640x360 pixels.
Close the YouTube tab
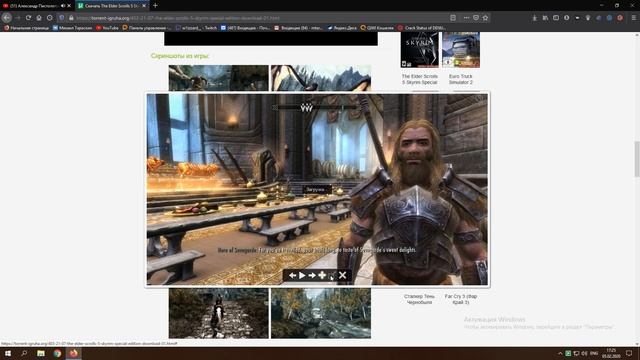[69, 6]
